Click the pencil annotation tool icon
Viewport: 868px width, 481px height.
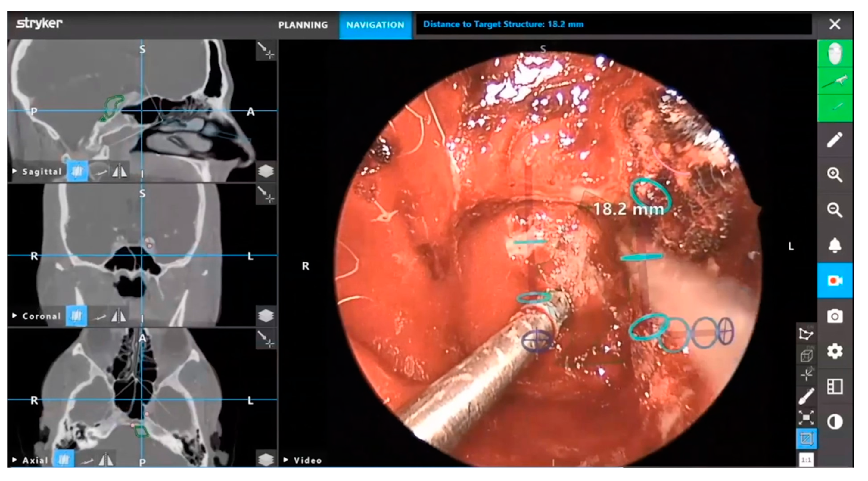(834, 140)
